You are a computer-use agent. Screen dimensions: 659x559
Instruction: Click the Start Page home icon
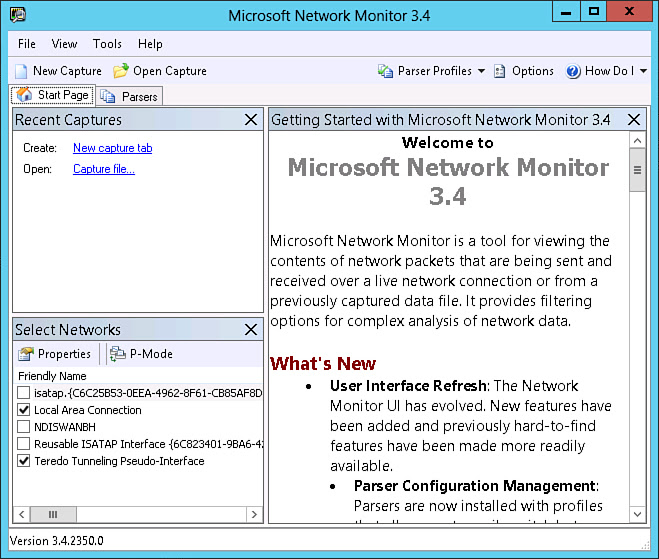(x=24, y=95)
